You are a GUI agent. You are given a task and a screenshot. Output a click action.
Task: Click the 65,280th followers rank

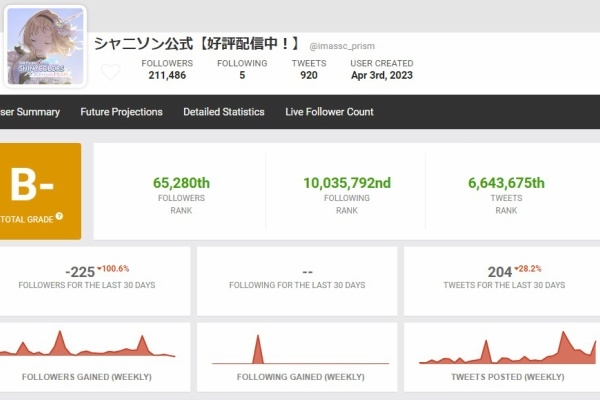(181, 183)
